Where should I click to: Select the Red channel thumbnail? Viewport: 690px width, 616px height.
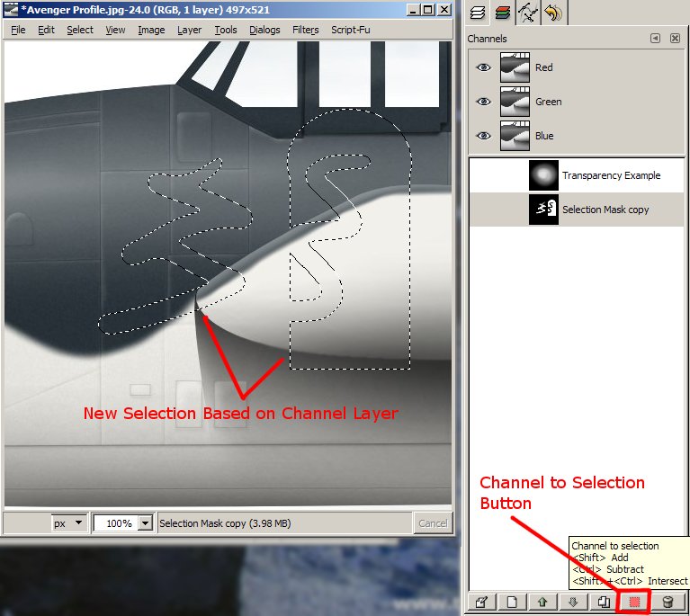[x=515, y=67]
